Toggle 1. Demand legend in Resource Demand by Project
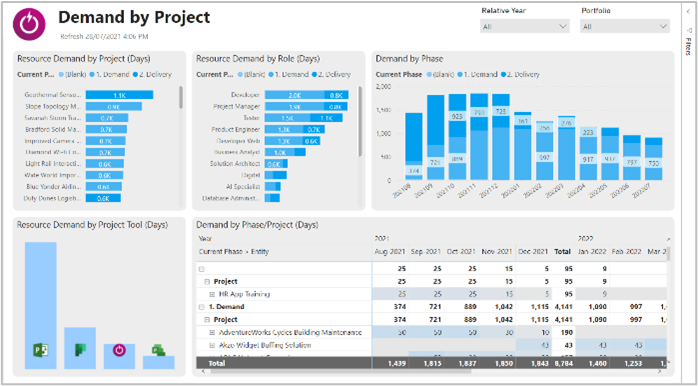Screen dimensions: 698x386 [109, 75]
